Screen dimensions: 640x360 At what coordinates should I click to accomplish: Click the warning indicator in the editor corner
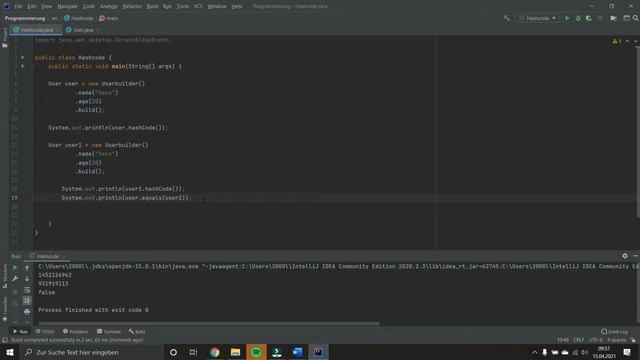coord(616,41)
